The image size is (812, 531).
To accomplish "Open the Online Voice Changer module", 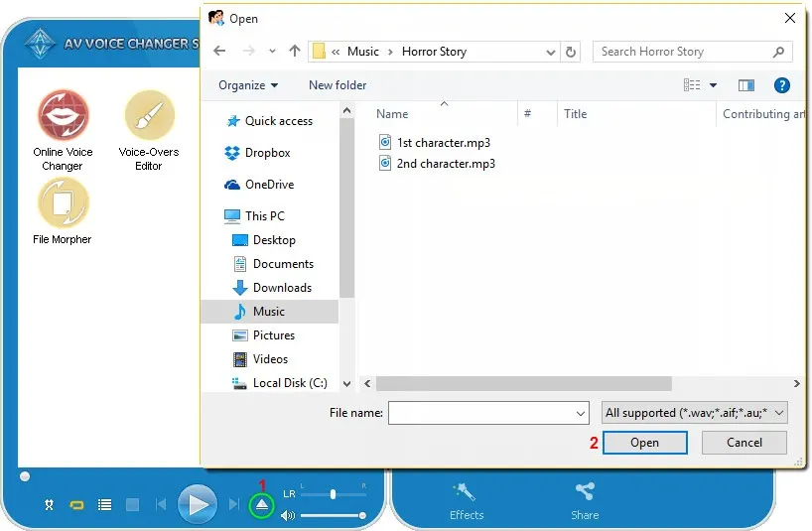I will click(63, 116).
